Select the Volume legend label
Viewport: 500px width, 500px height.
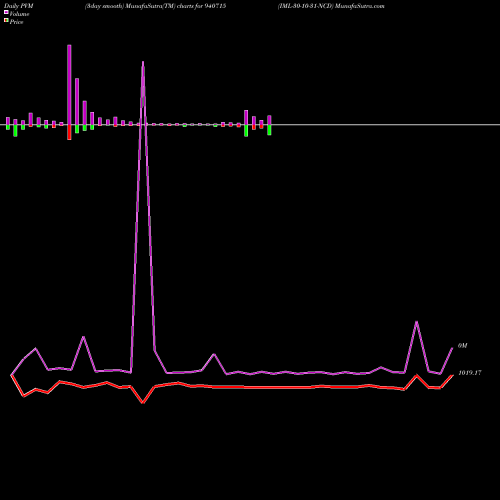tap(19, 14)
